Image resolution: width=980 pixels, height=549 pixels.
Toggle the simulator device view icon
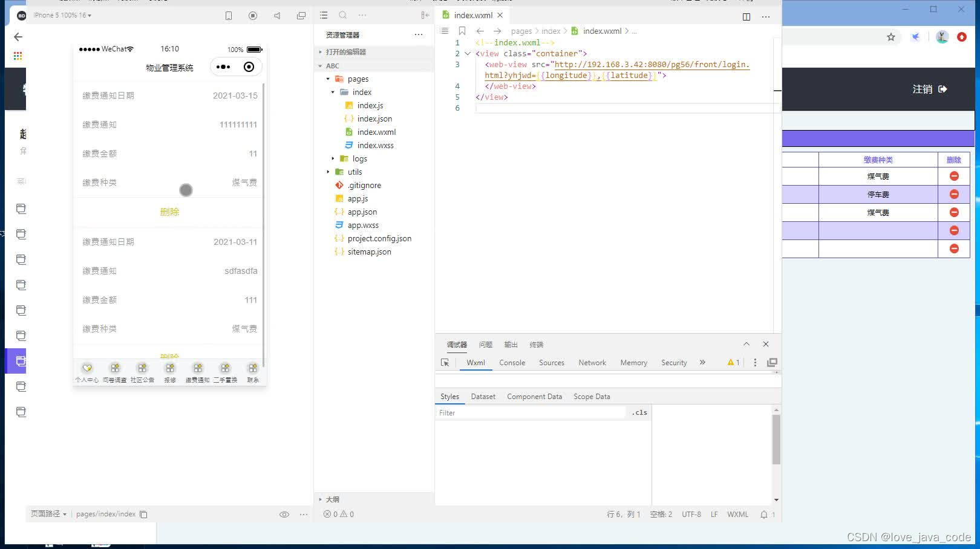click(229, 16)
